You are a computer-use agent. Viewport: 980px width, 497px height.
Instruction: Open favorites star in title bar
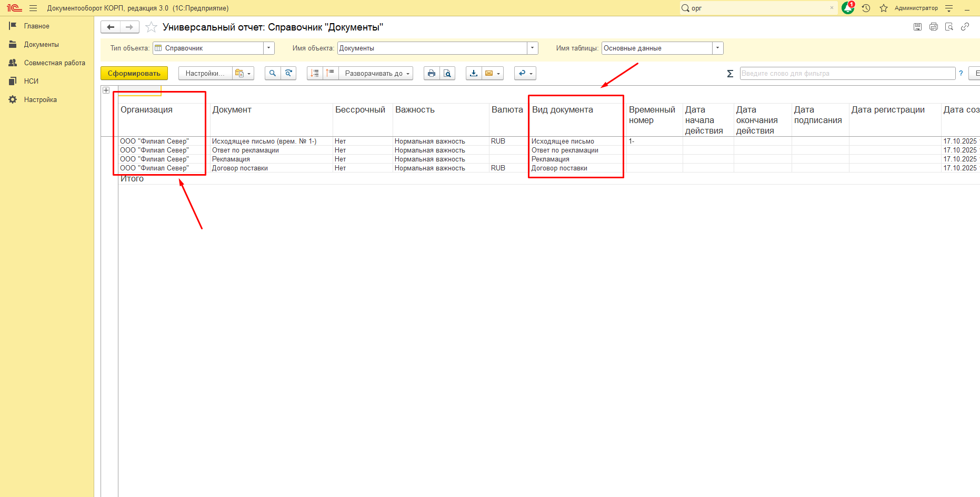pos(884,8)
